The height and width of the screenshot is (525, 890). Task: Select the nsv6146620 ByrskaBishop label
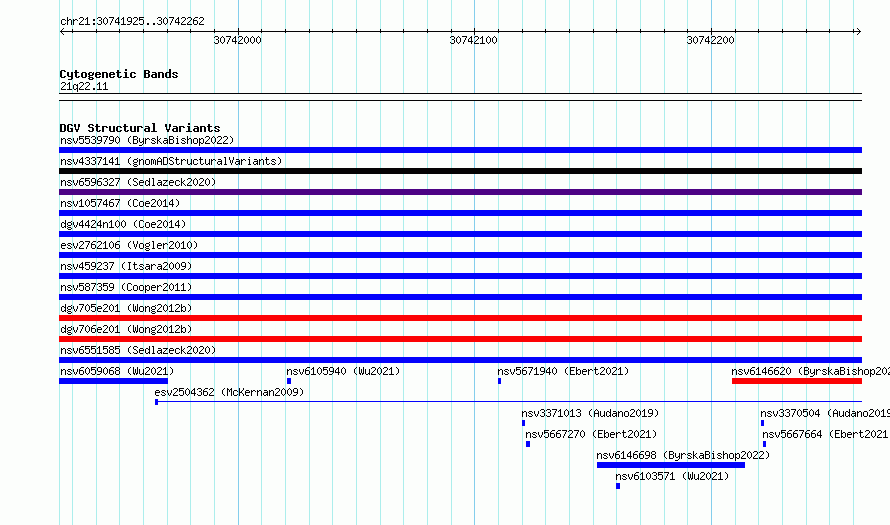[x=811, y=371]
